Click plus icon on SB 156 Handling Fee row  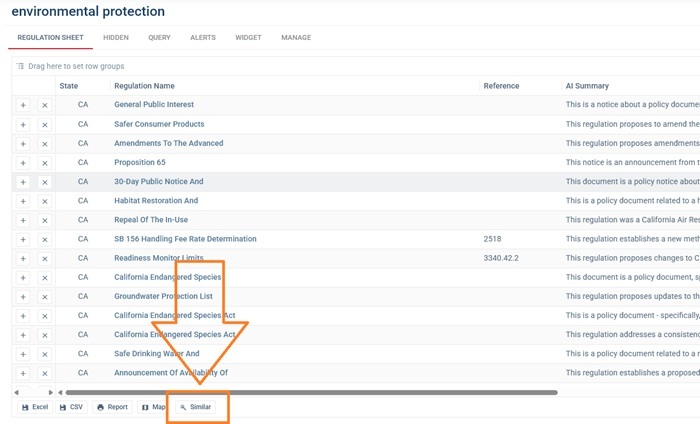click(23, 240)
